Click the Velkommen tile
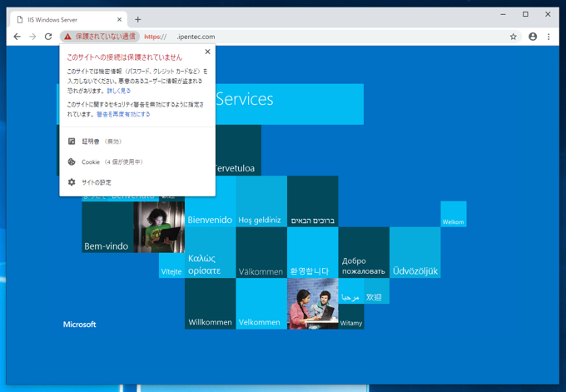 (261, 304)
